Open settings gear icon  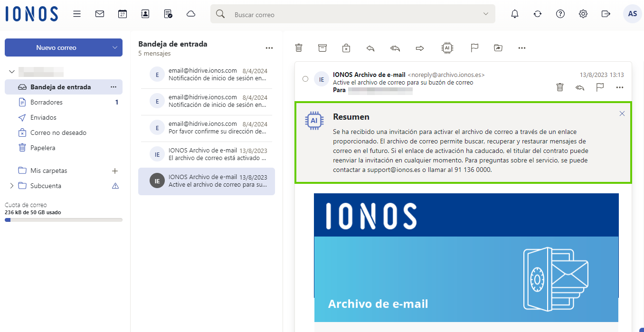pyautogui.click(x=583, y=14)
